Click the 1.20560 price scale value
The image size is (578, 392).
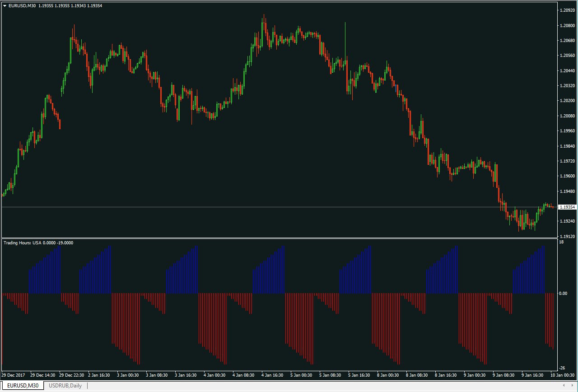[568, 56]
